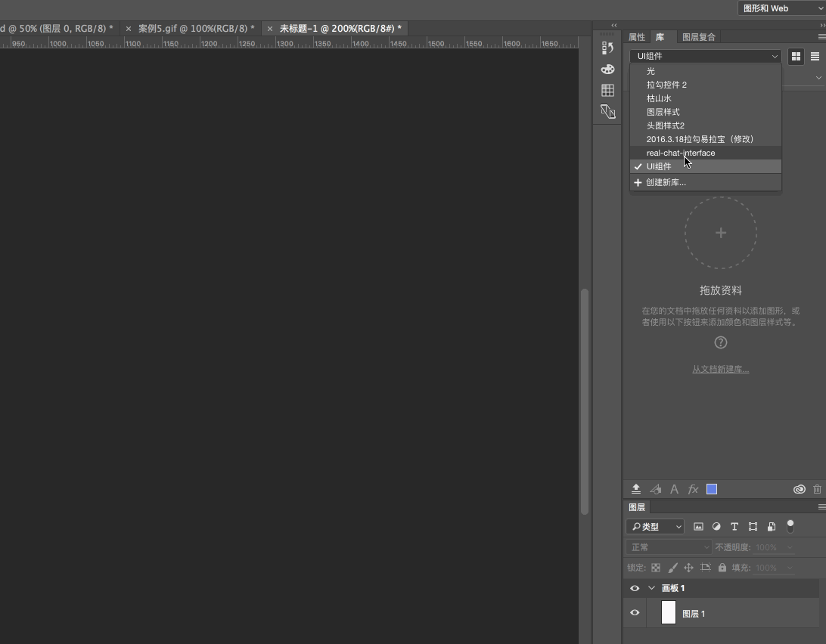Select the 拉勾控件 2 library
The image size is (826, 644).
point(706,85)
